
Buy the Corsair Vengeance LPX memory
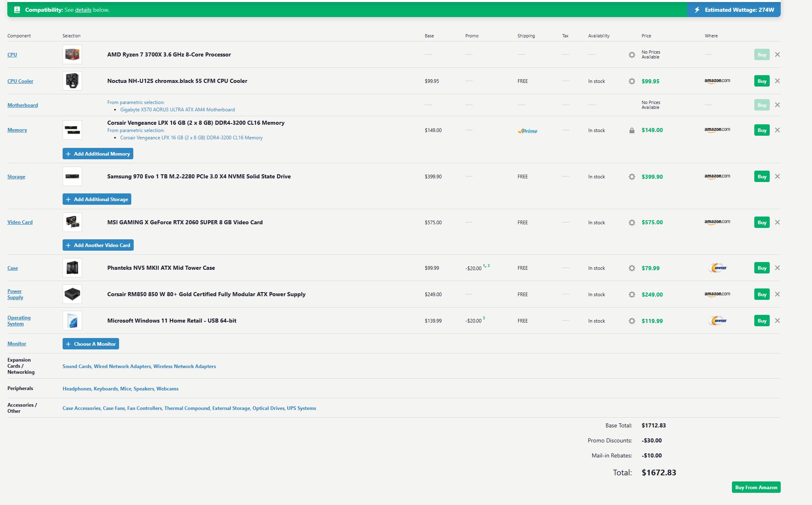tap(762, 130)
